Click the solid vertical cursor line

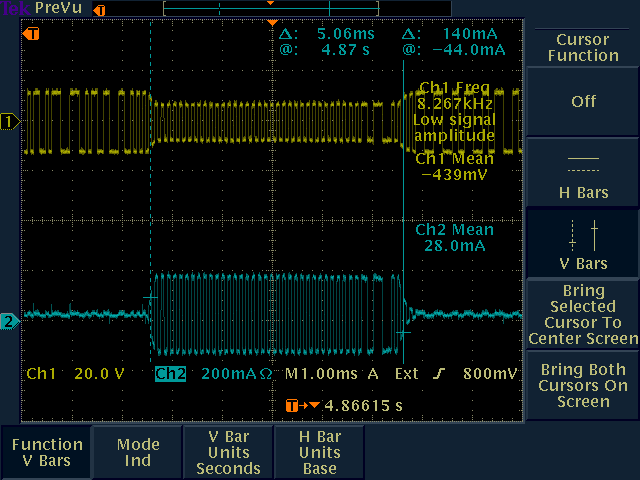[x=403, y=212]
